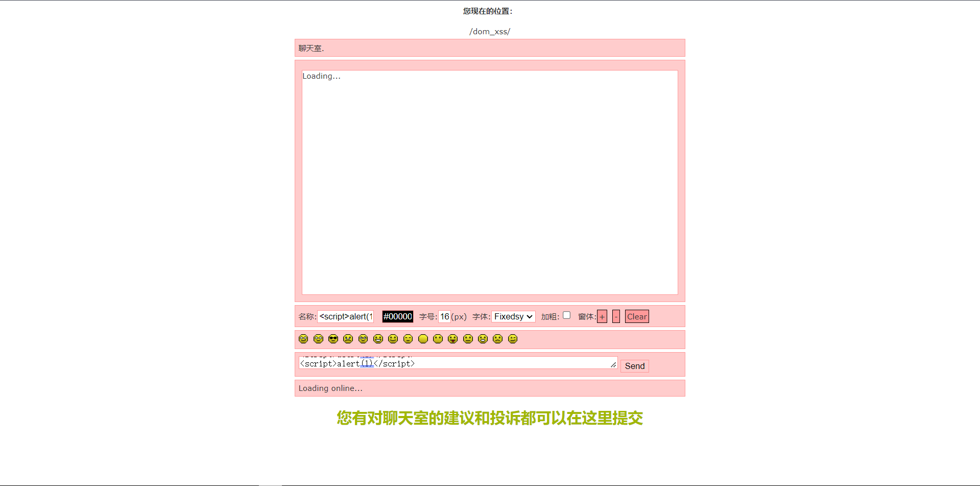
Task: Click the 字号 font size field showing 16
Action: point(444,316)
